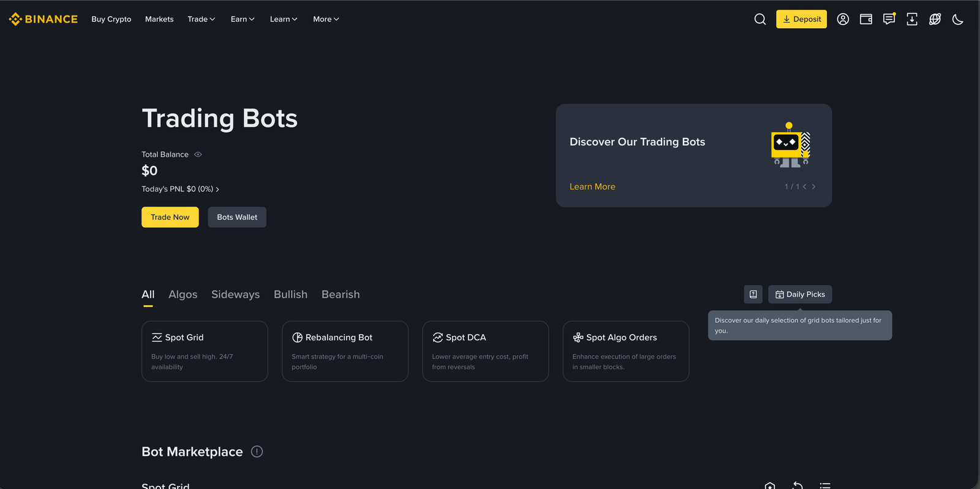Open the bots tutorial help icon
The height and width of the screenshot is (489, 980).
(753, 294)
